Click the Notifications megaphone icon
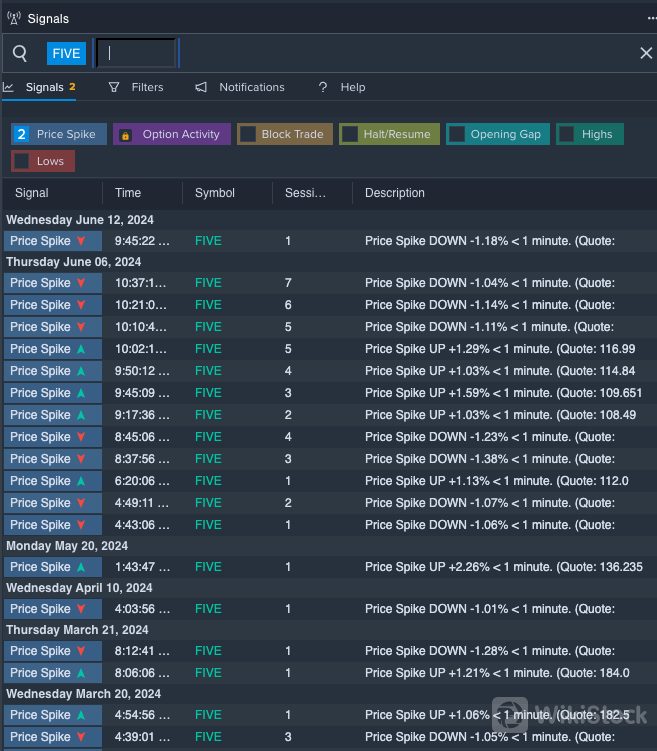Viewport: 657px width, 751px height. (201, 87)
